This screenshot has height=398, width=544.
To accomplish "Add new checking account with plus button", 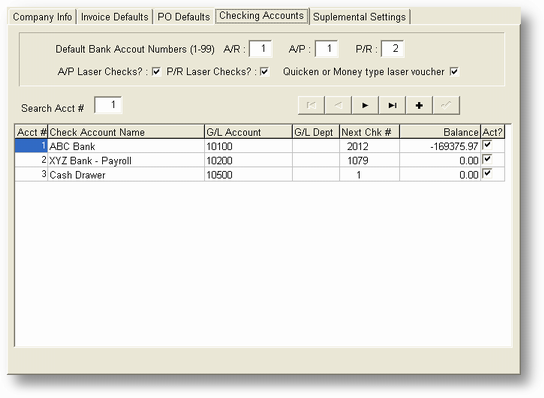I will point(419,105).
